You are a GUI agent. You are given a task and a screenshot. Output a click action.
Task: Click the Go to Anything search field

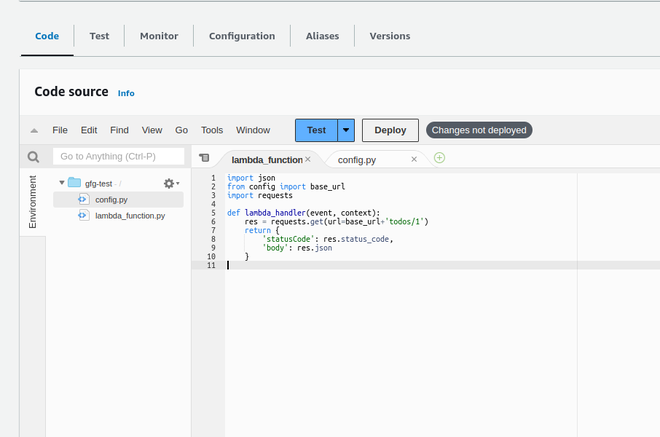coord(119,157)
